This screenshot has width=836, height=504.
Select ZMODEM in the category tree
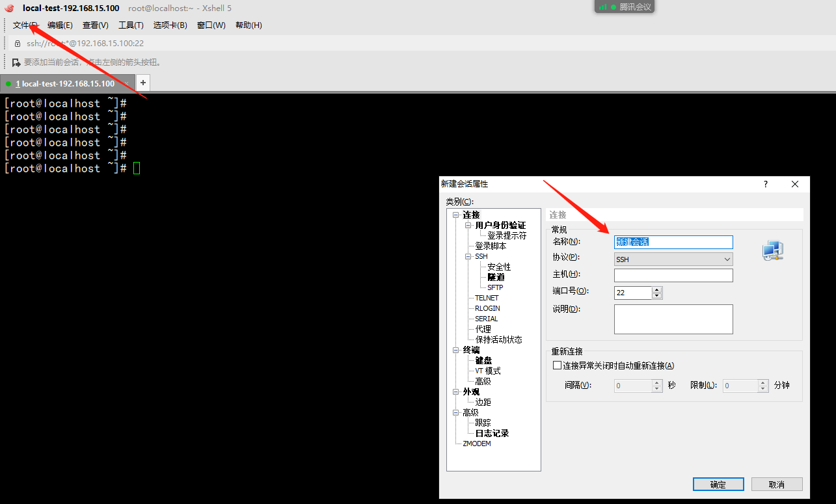pos(476,444)
